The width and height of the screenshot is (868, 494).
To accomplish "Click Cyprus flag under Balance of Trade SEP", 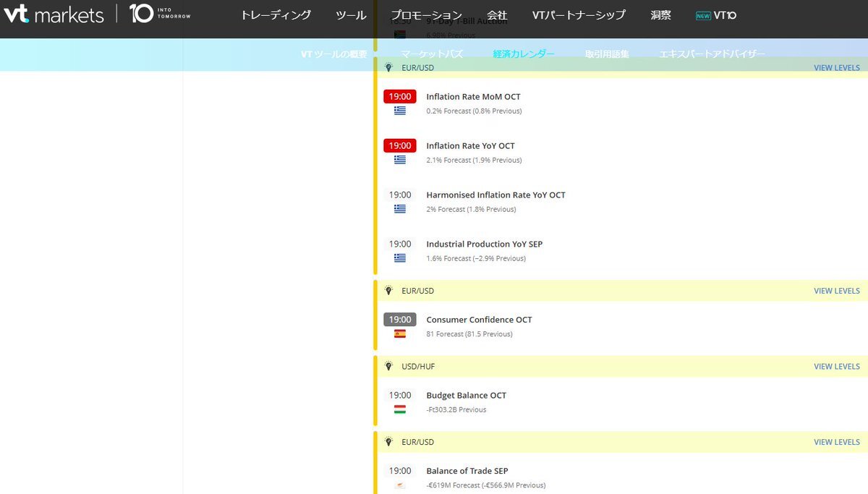I will tap(400, 485).
